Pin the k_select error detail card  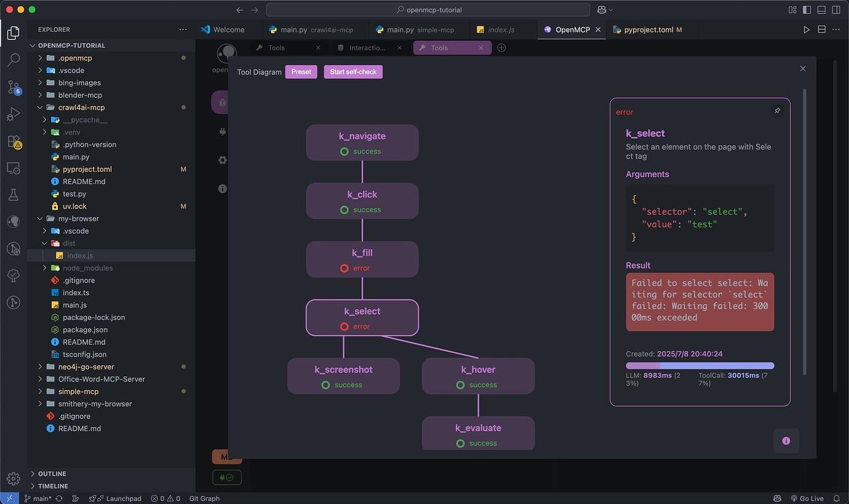[778, 111]
